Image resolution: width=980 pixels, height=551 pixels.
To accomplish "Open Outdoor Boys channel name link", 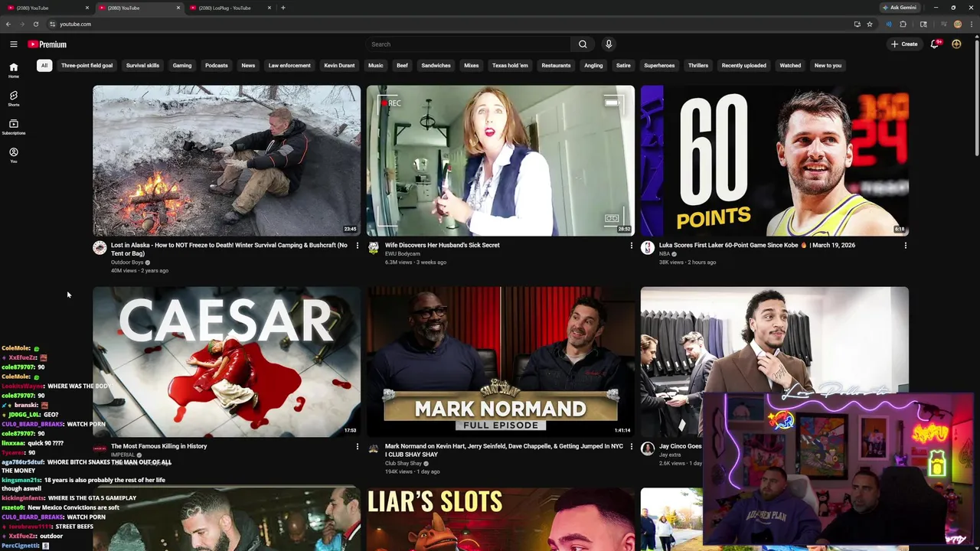I will (x=127, y=262).
